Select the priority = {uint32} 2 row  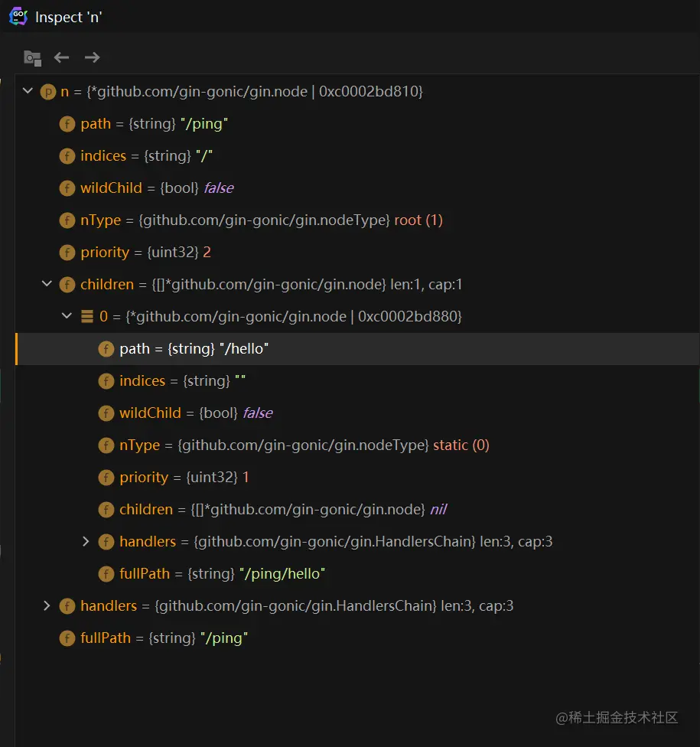tap(357, 253)
